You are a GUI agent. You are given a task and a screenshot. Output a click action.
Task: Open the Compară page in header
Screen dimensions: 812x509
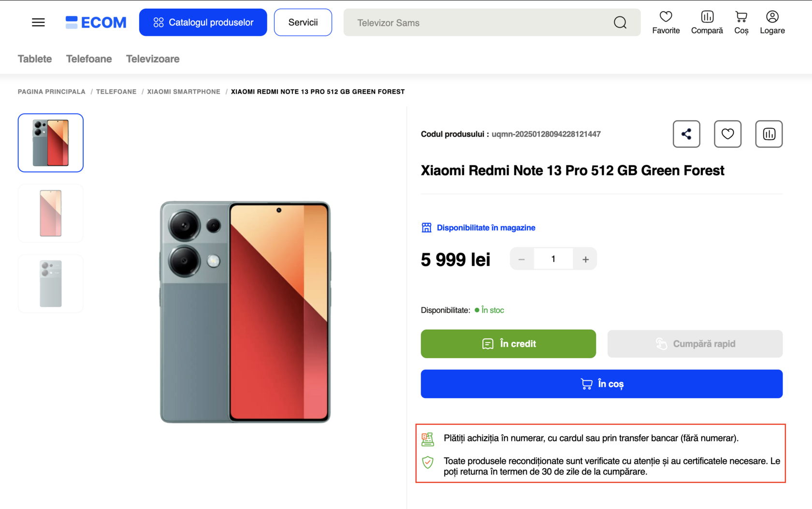coord(707,22)
